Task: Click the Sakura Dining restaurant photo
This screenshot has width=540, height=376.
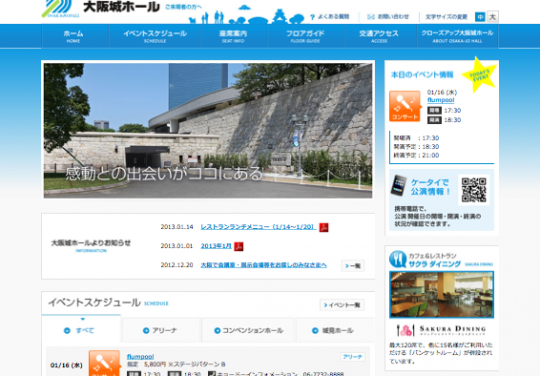Action: click(442, 294)
